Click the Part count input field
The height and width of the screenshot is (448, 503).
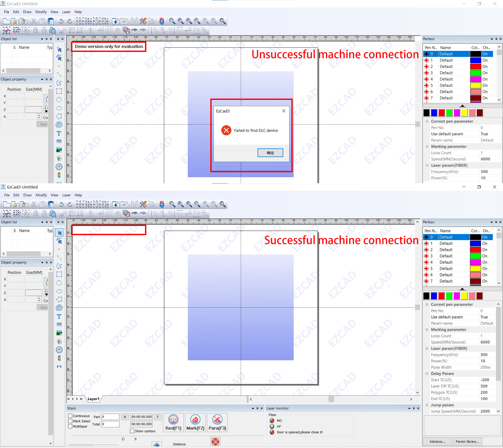(x=110, y=417)
